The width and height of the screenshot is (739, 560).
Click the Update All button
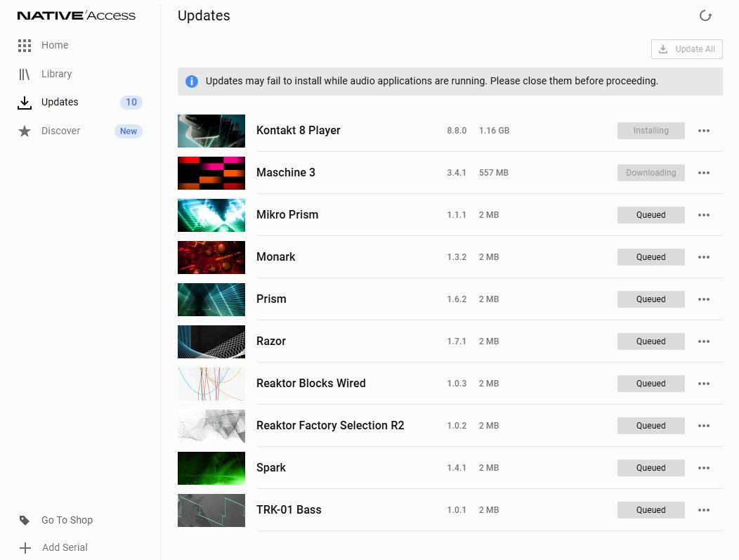click(x=687, y=49)
